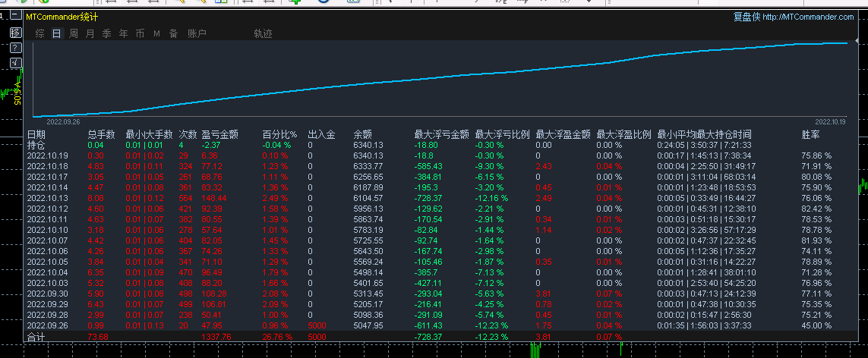
Task: Click the 日期 column header
Action: click(36, 134)
